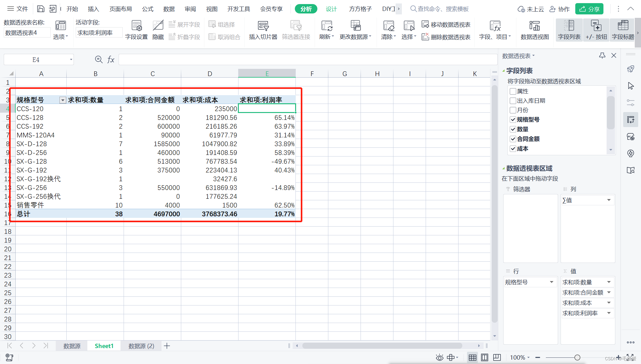Click the rocket icon in right sidebar
The width and height of the screenshot is (641, 364).
click(x=631, y=69)
